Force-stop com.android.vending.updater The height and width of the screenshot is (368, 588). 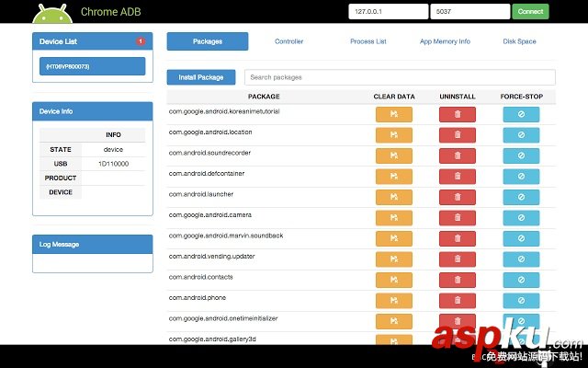point(521,259)
